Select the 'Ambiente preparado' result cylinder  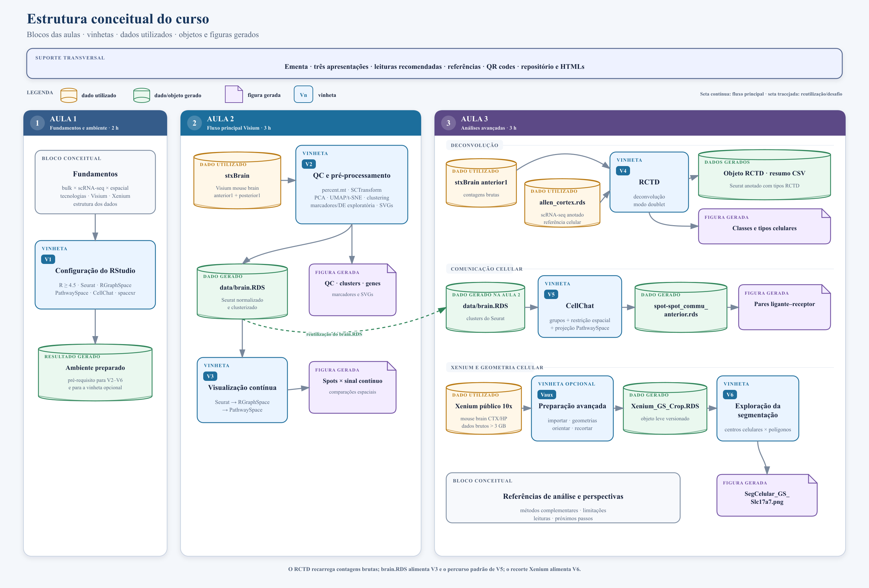tap(95, 372)
